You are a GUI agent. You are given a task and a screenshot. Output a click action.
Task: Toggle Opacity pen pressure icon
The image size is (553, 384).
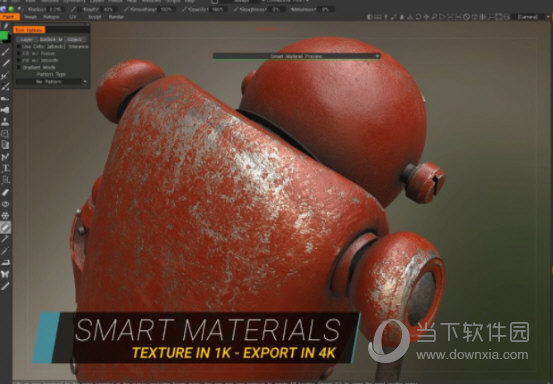pos(184,9)
